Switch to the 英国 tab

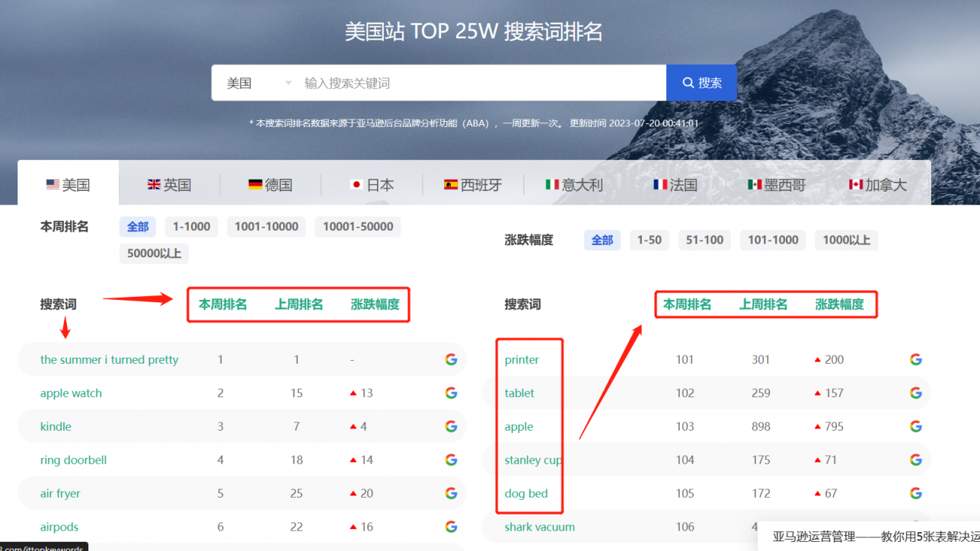tap(169, 184)
